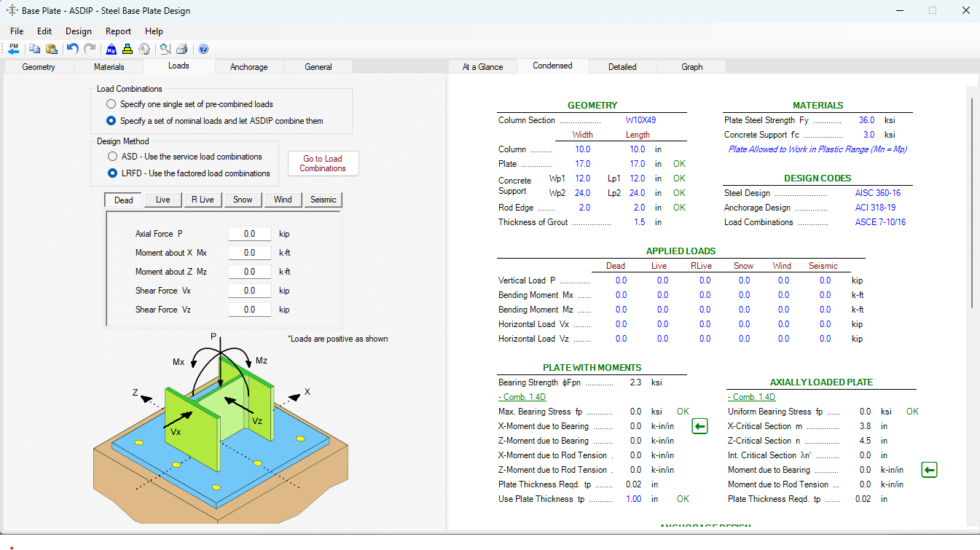Click the Copy toolbar icon
Viewport: 980px width, 550px height.
tap(35, 49)
